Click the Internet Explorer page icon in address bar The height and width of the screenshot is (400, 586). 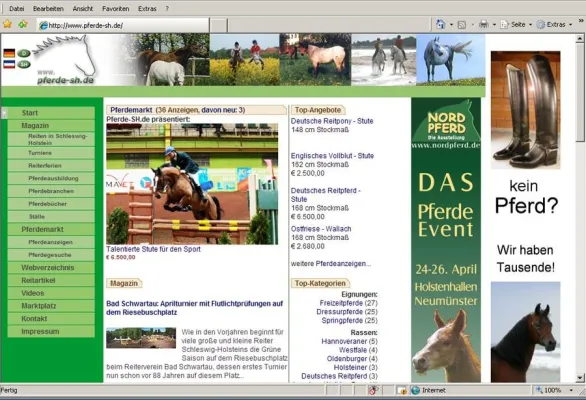coord(43,25)
